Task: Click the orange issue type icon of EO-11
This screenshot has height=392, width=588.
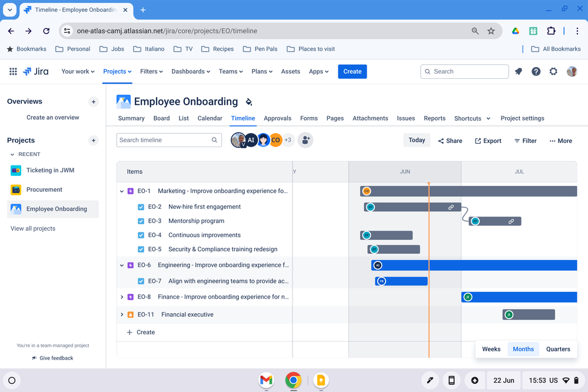Action: (131, 314)
